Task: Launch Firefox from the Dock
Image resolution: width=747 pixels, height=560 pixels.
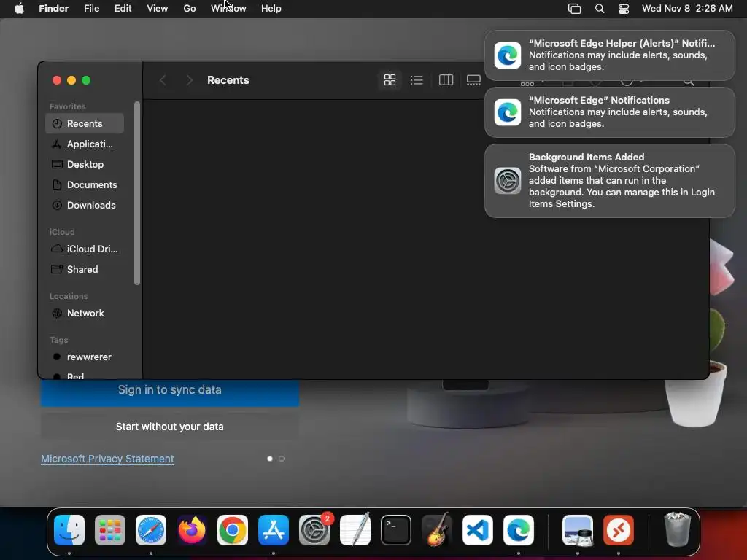Action: tap(192, 530)
